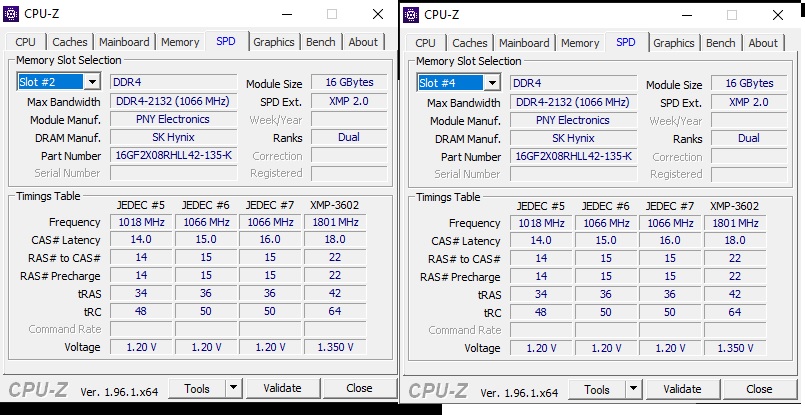Screen dimensions: 805x415
Task: Click JEDEC #5 tRAS value 34, right window
Action: (541, 294)
